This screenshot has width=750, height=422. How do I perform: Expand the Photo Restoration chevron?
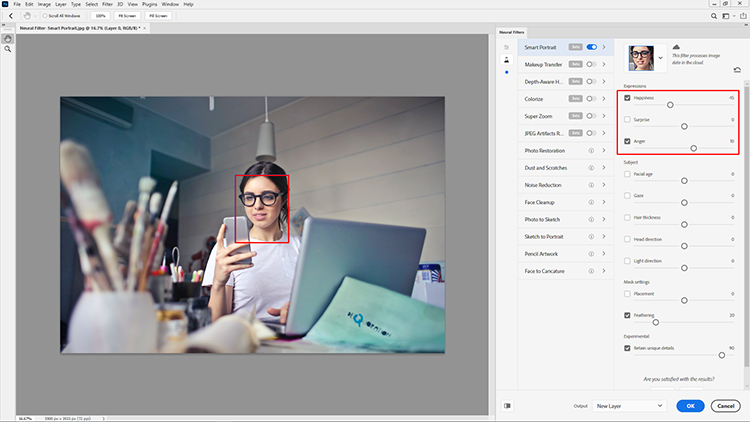pyautogui.click(x=604, y=151)
